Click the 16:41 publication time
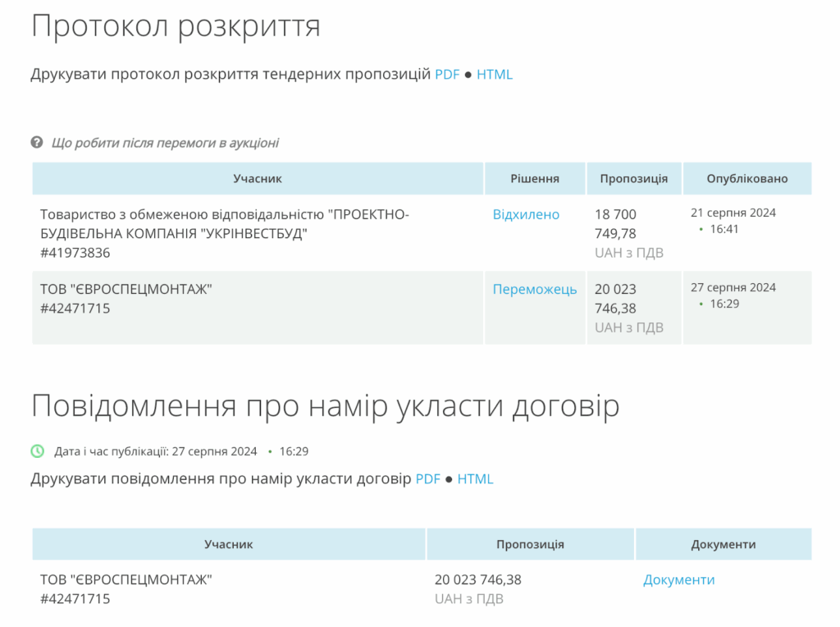 pos(724,229)
